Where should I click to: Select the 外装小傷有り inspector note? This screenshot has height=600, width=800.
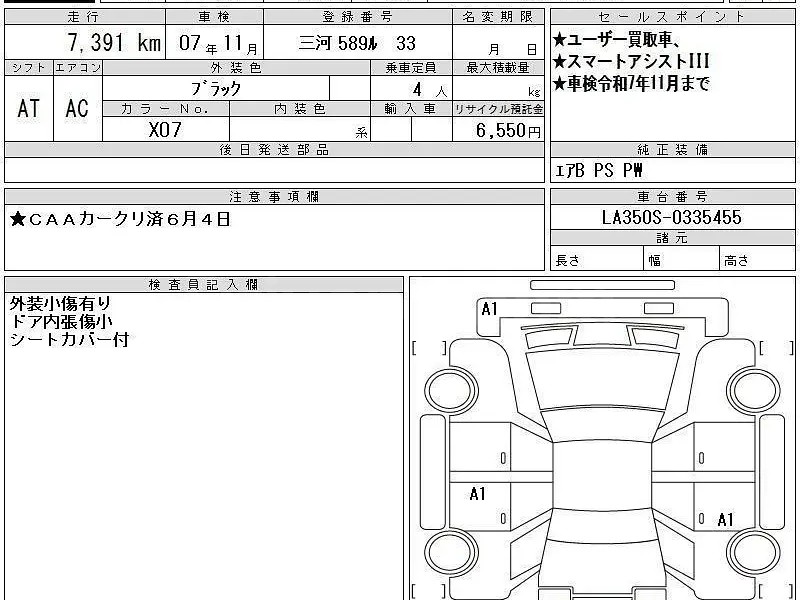click(x=61, y=302)
